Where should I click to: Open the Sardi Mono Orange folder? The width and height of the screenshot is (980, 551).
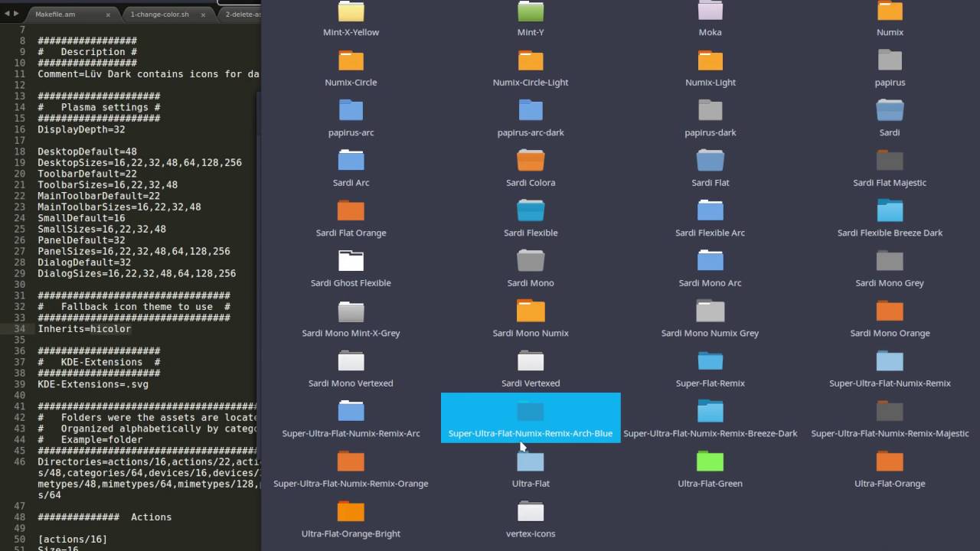890,311
